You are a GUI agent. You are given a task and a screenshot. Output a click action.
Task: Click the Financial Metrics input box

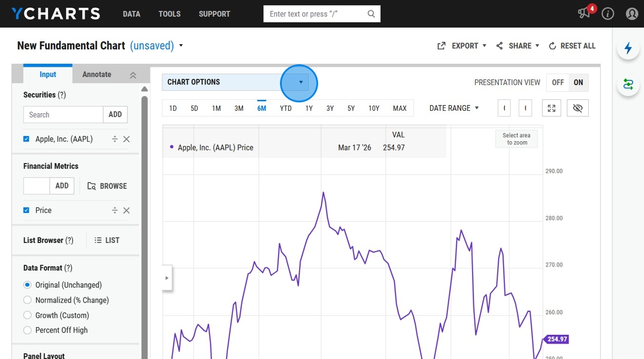point(37,186)
